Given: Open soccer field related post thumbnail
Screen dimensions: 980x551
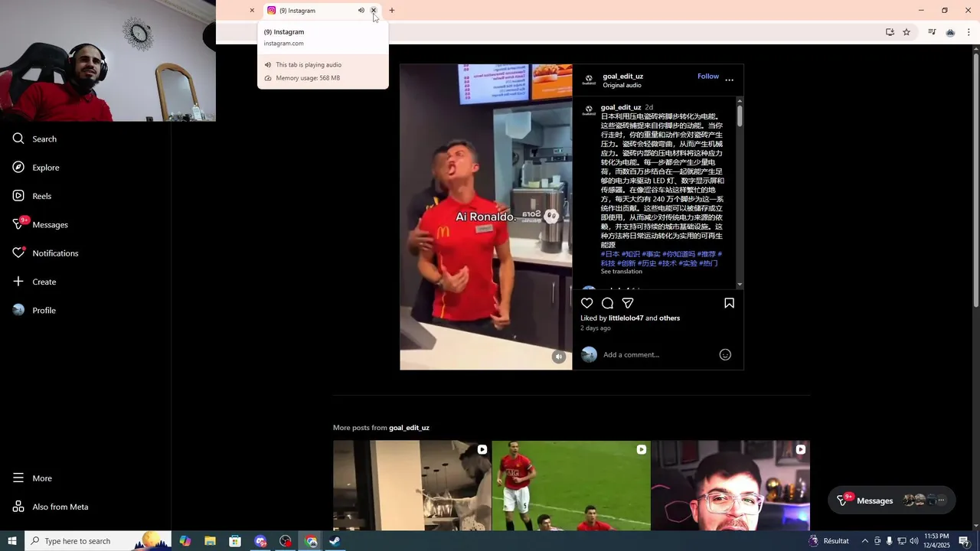Looking at the screenshot, I should 571,485.
